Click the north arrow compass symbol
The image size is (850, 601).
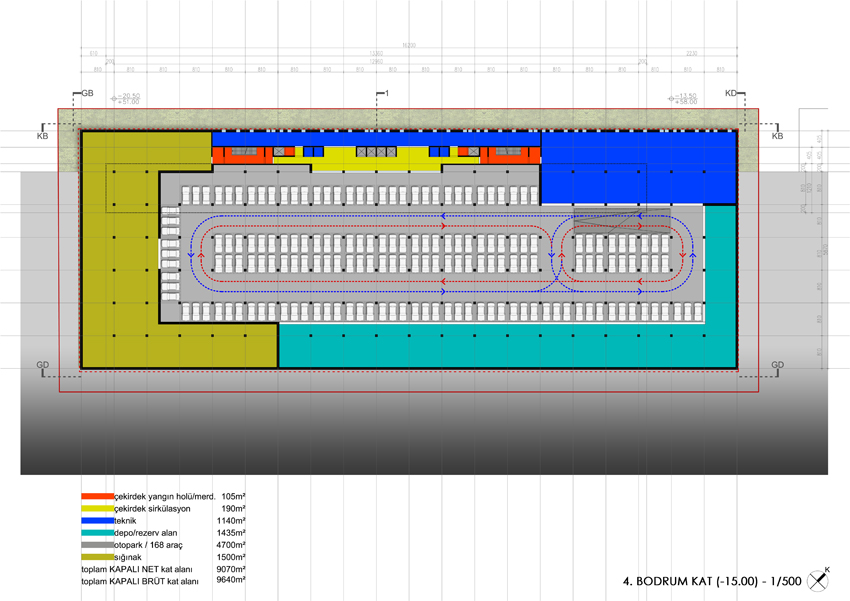820,579
